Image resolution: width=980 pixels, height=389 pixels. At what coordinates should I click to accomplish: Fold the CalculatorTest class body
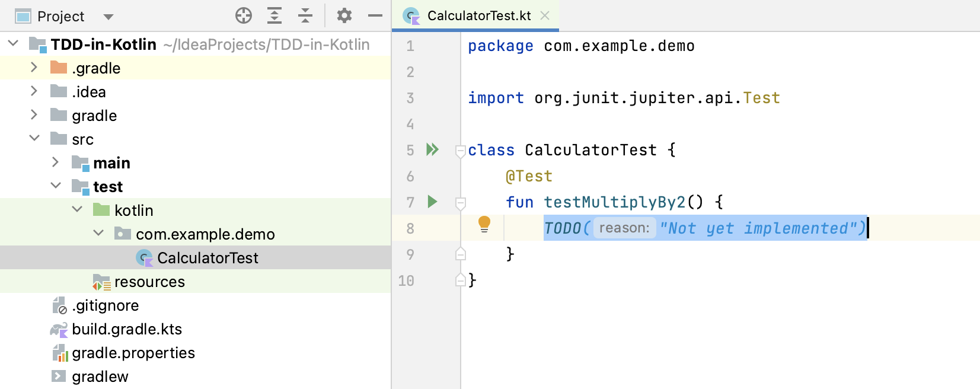pos(460,151)
